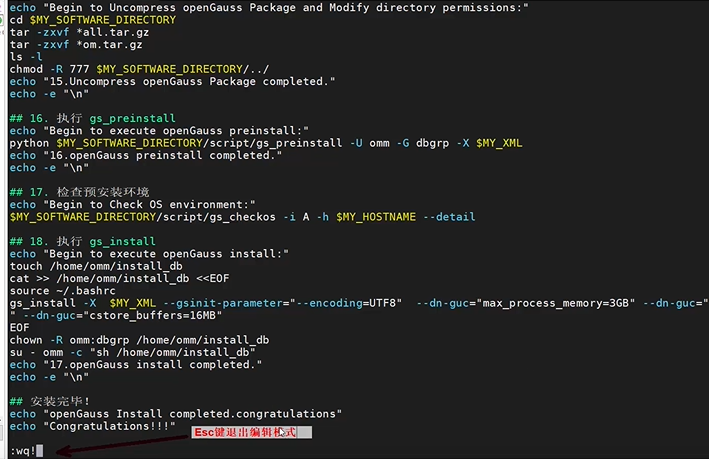Click '17.openGauss install completed.' echo line
The image size is (709, 459).
pyautogui.click(x=136, y=365)
